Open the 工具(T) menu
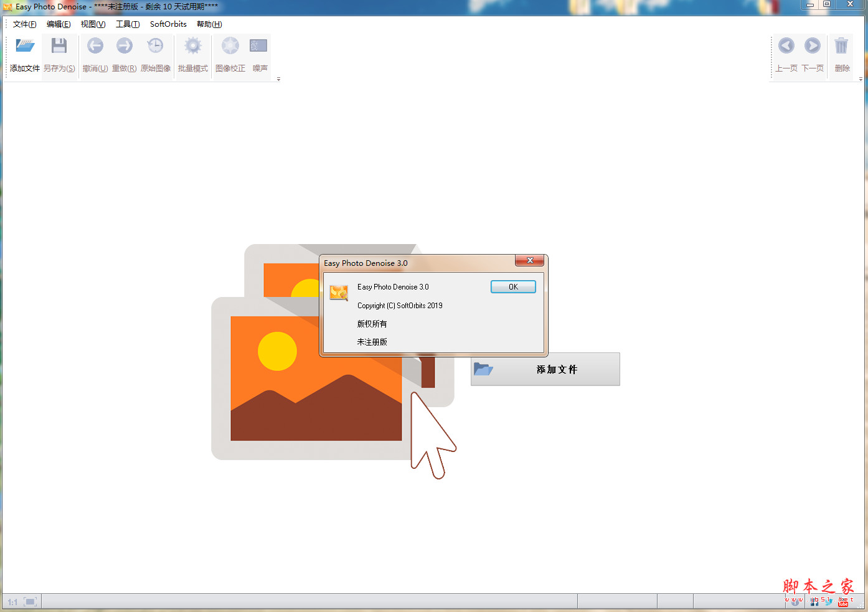This screenshot has width=868, height=612. tap(128, 24)
